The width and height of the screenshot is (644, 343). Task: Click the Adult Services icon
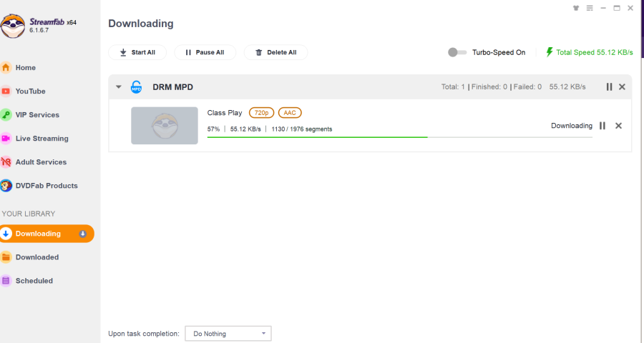point(6,162)
